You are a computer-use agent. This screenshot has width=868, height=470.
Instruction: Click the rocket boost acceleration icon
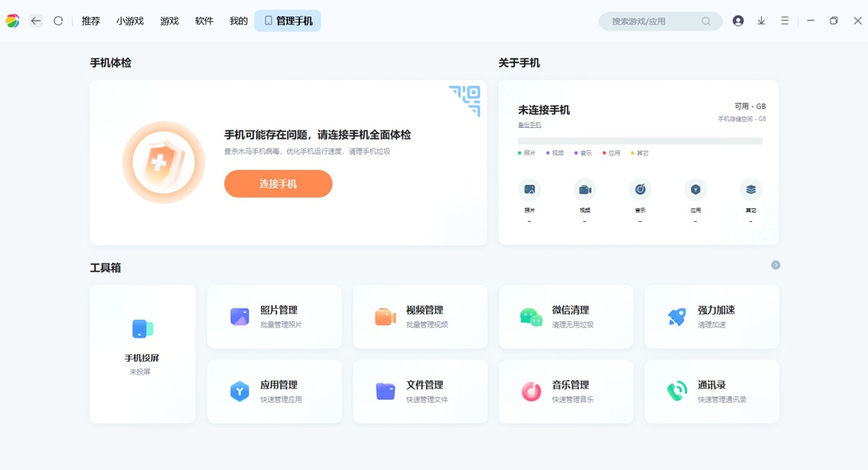[677, 317]
